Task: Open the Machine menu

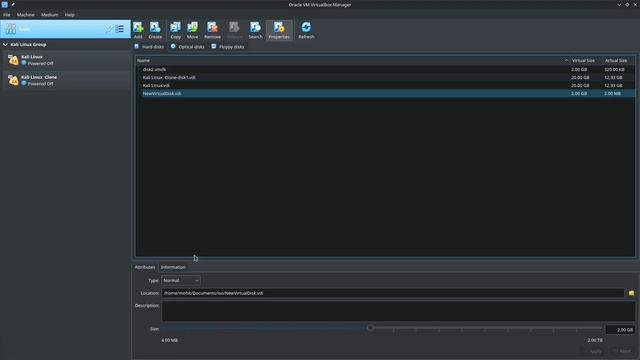Action: (26, 15)
